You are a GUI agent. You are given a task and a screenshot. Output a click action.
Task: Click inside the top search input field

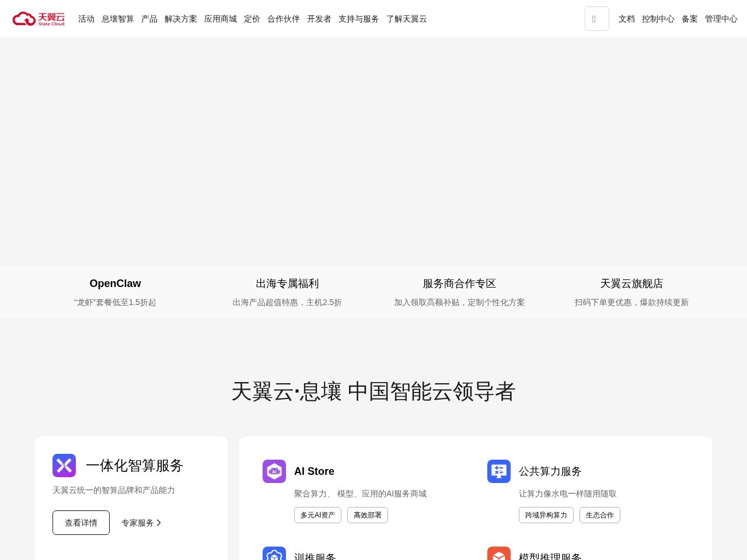pyautogui.click(x=596, y=19)
